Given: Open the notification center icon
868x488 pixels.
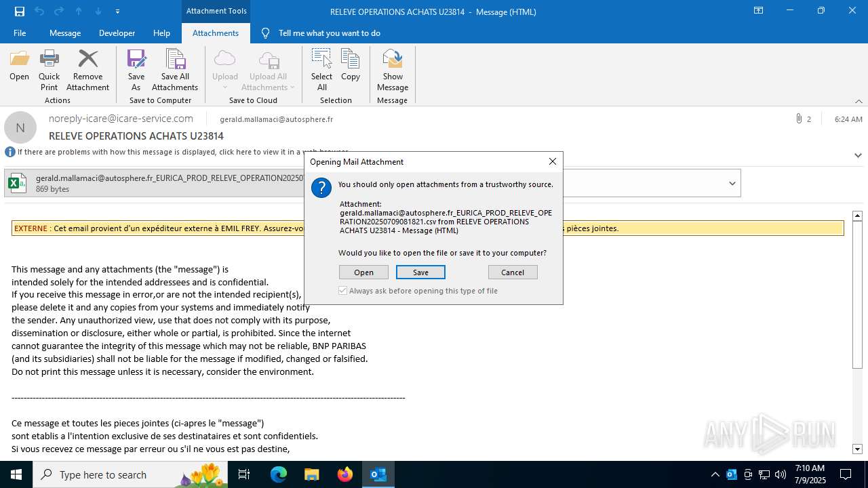Looking at the screenshot, I should (x=846, y=474).
